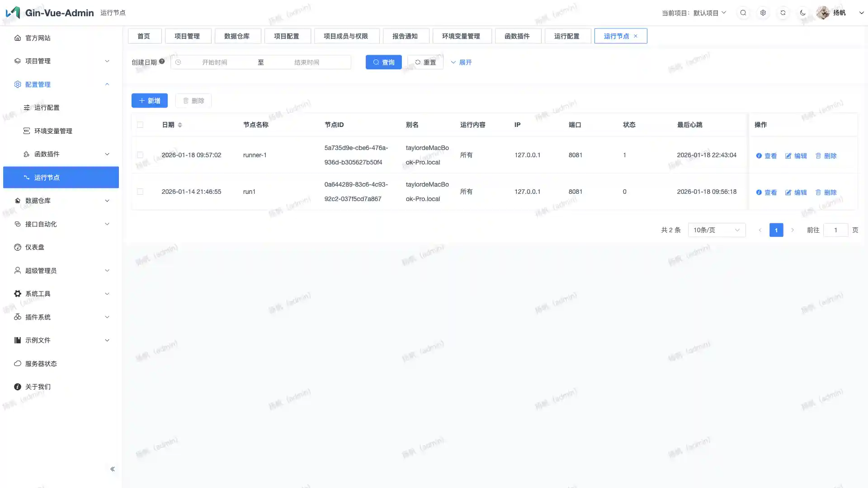Switch to the 环境变量管理 tab
The height and width of the screenshot is (488, 868).
[x=461, y=36]
